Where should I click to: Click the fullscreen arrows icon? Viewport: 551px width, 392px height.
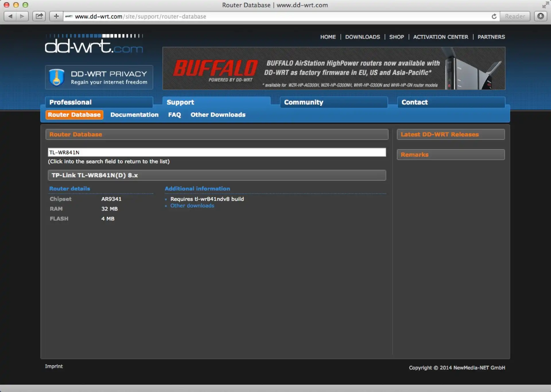[x=545, y=5]
